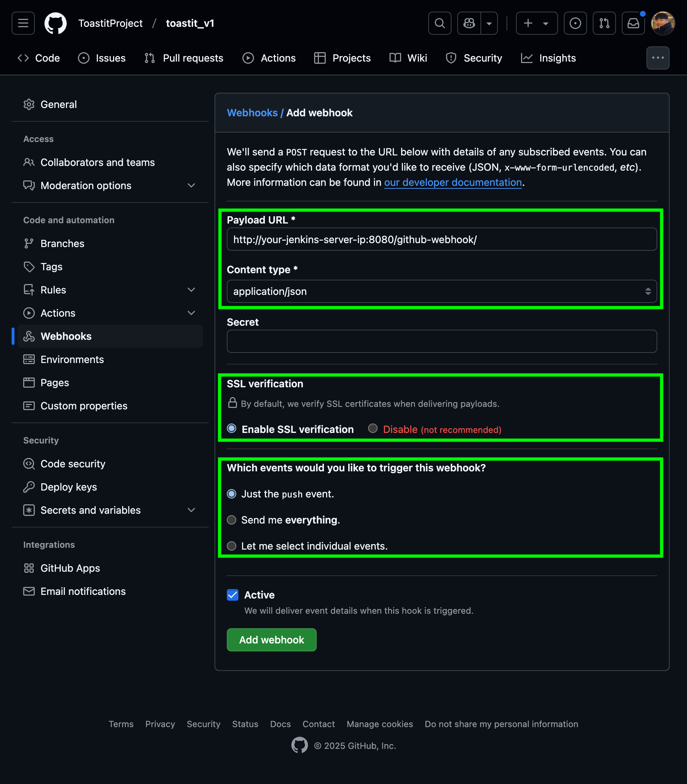
Task: Click the Webhooks sidebar icon
Action: click(29, 336)
